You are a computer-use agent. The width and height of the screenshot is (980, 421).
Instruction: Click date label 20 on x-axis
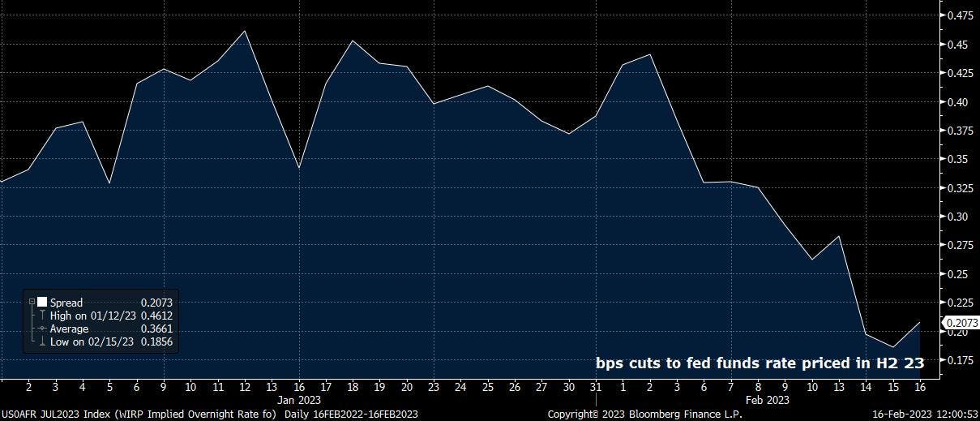407,387
